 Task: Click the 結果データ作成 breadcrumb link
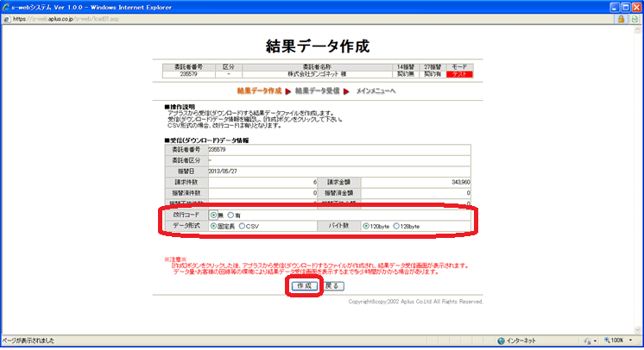[x=260, y=91]
